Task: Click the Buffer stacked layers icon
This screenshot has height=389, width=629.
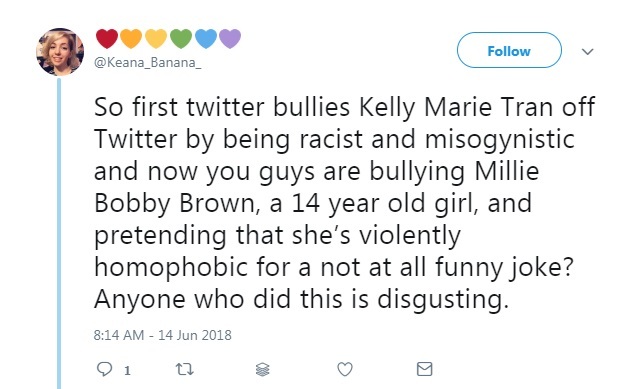Action: 262,369
